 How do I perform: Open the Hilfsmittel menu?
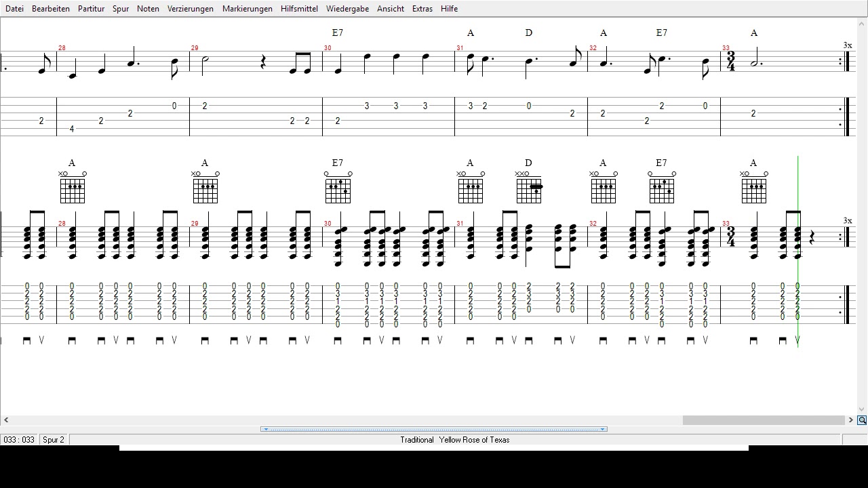(x=299, y=9)
